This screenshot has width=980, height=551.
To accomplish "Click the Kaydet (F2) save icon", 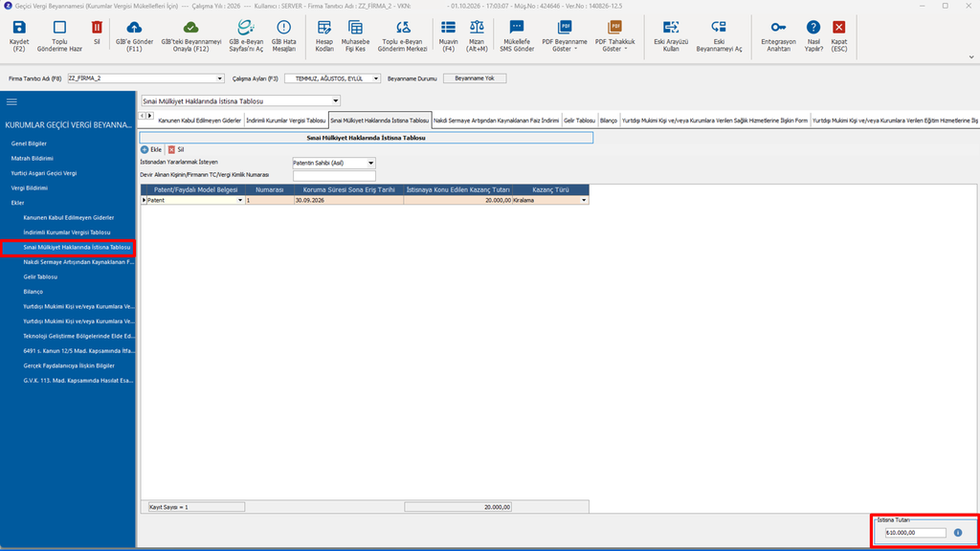I will 19,28.
